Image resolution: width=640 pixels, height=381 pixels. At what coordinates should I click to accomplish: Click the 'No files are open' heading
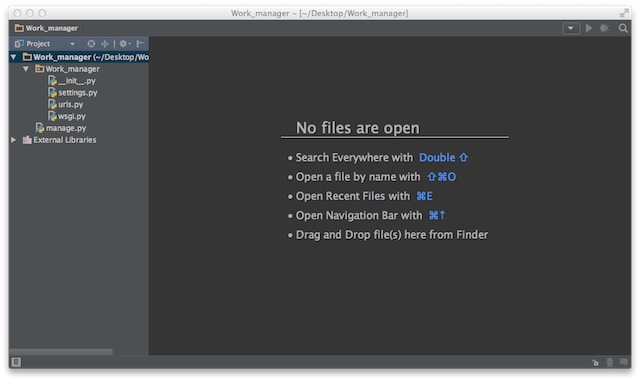(358, 128)
